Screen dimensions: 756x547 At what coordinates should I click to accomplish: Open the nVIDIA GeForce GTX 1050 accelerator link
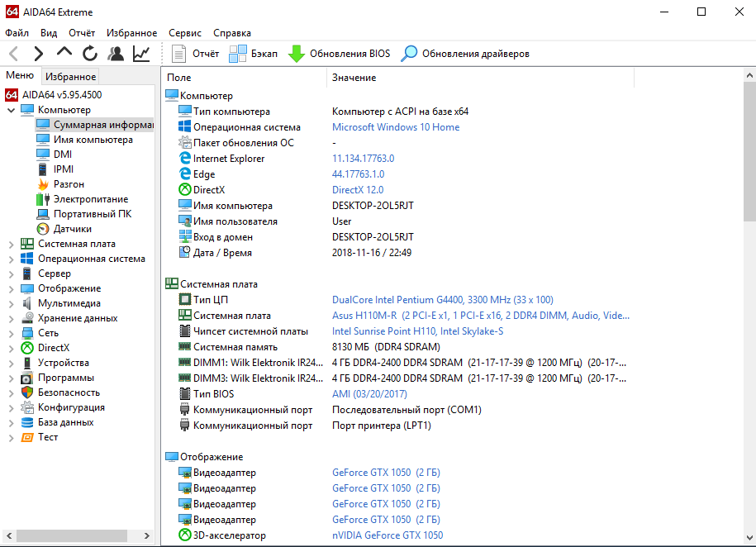[388, 535]
